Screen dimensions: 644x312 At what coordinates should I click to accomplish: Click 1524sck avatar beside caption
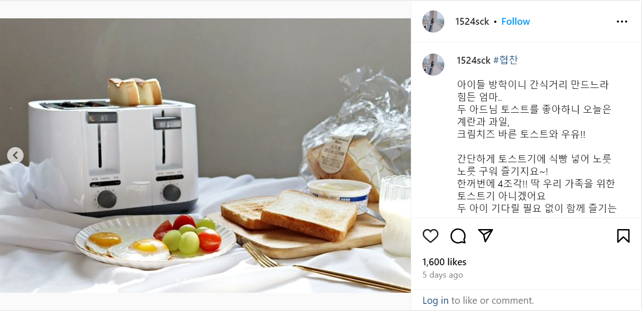click(433, 65)
